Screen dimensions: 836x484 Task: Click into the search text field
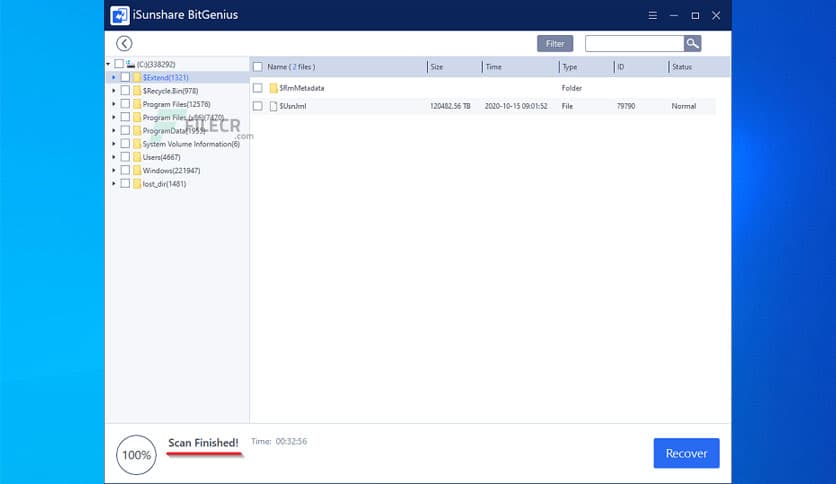634,43
